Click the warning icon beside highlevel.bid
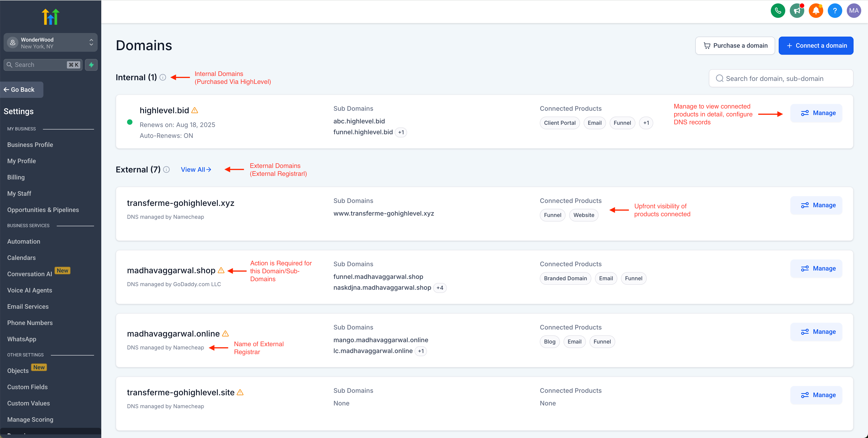 pos(195,110)
